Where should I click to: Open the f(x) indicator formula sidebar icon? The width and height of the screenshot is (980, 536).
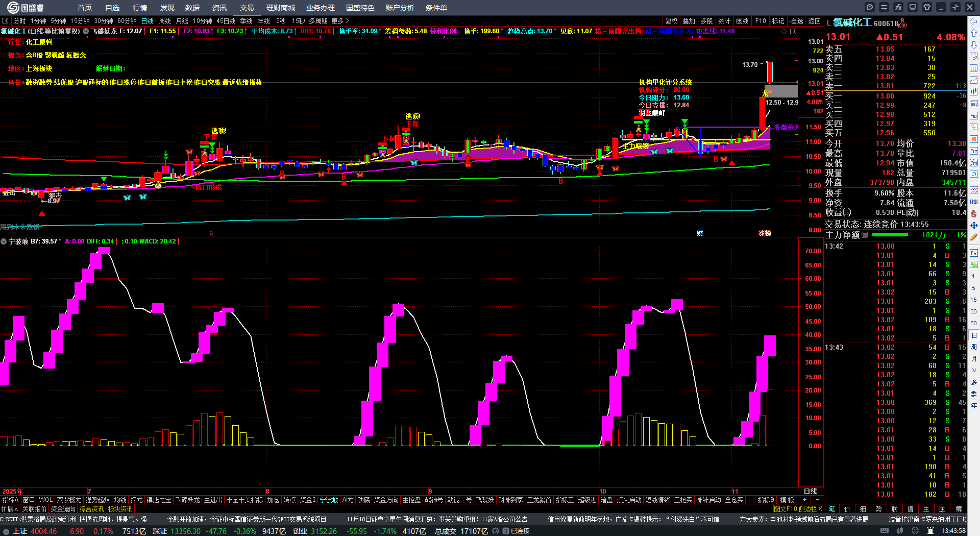click(x=974, y=163)
